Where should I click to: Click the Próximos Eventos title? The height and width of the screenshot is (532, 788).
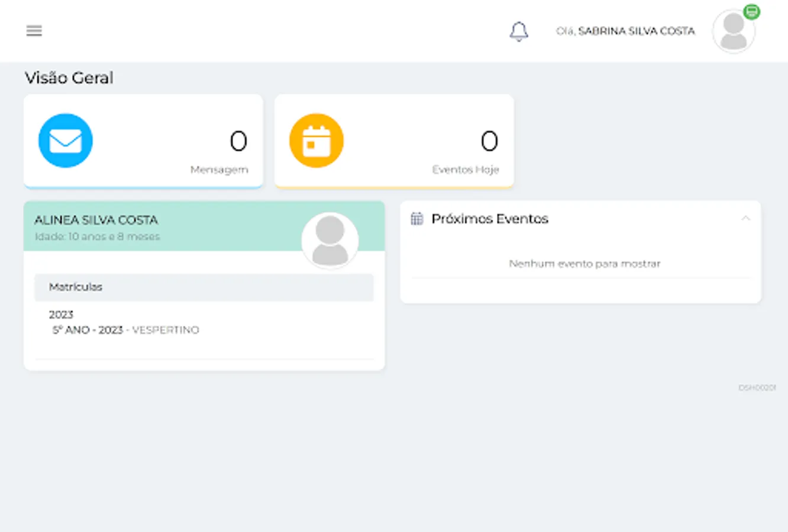point(490,219)
